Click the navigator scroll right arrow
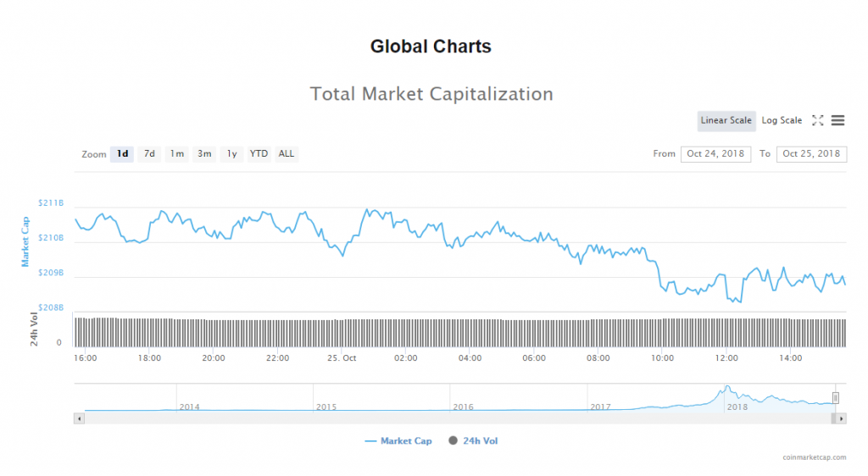This screenshot has height=476, width=868. (842, 418)
